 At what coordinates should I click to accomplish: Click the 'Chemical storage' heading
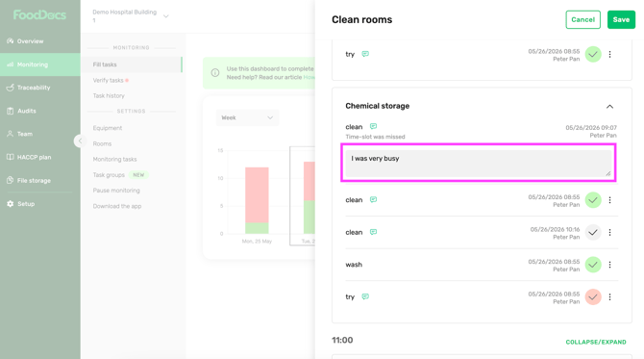click(378, 106)
